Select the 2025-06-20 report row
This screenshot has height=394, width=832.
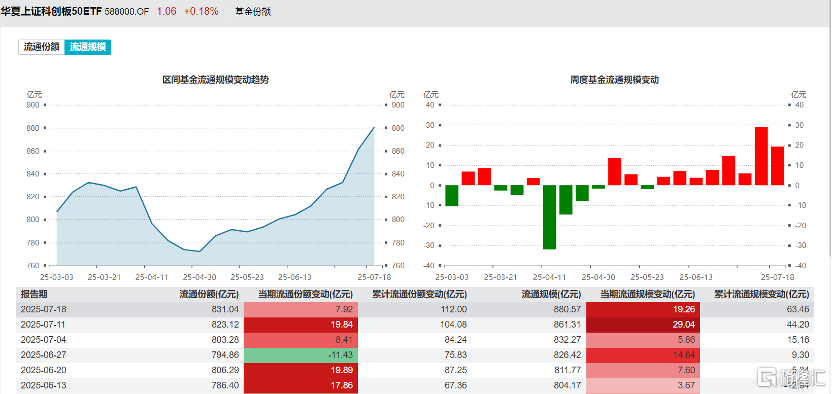point(415,370)
